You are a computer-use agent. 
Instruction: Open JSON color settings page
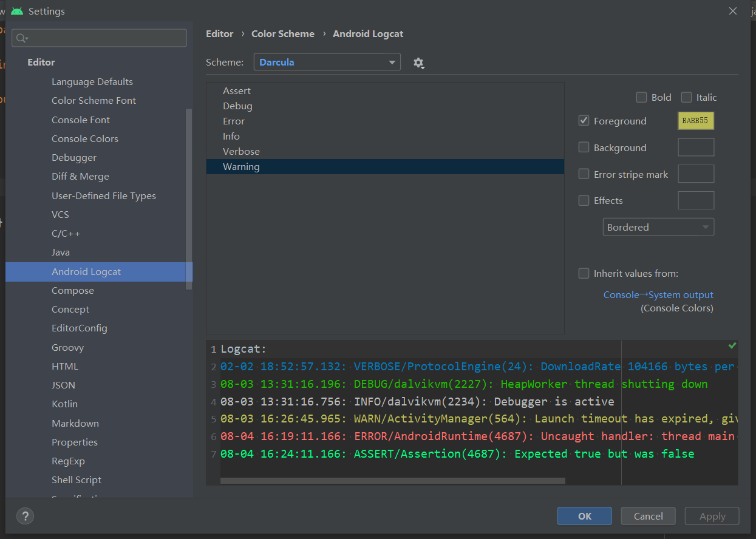(64, 385)
